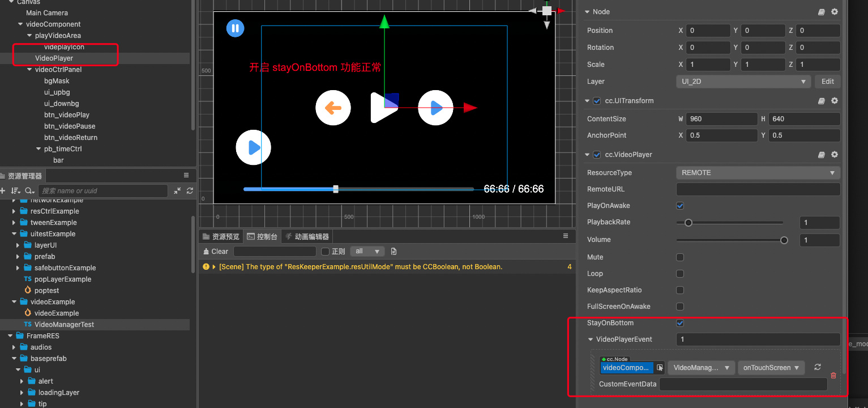Click the large white play triangle in the scene

(x=383, y=107)
